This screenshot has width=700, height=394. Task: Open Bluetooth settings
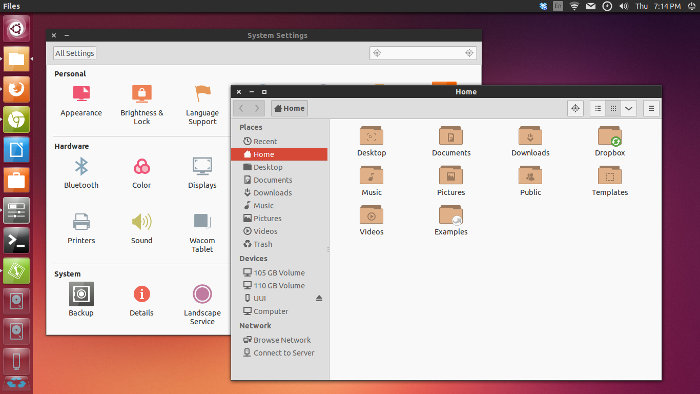coord(81,173)
